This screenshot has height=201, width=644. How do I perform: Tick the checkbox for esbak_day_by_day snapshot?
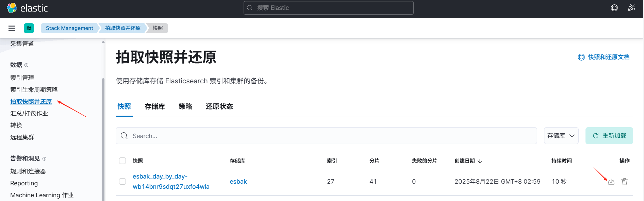point(122,182)
